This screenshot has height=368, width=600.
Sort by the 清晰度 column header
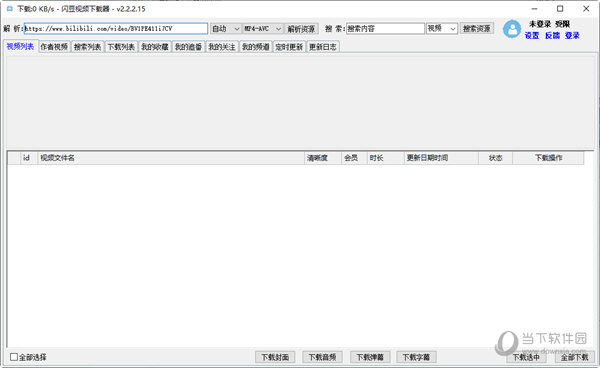coord(323,158)
